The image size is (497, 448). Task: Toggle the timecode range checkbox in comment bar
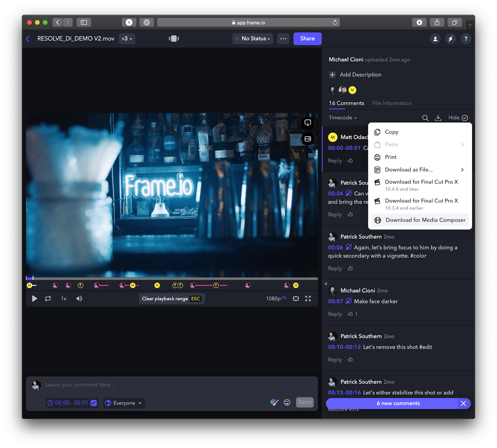click(x=94, y=403)
